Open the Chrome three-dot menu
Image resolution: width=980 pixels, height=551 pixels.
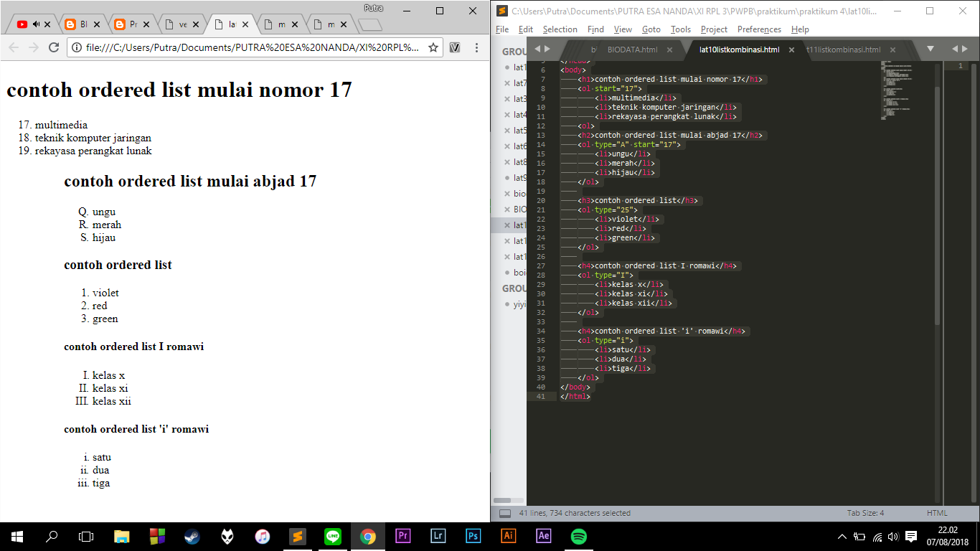coord(476,47)
